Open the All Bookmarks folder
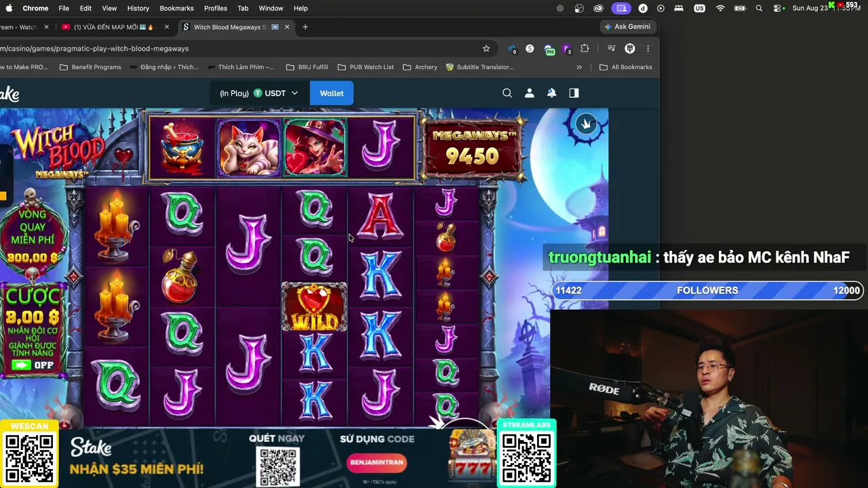 tap(625, 67)
